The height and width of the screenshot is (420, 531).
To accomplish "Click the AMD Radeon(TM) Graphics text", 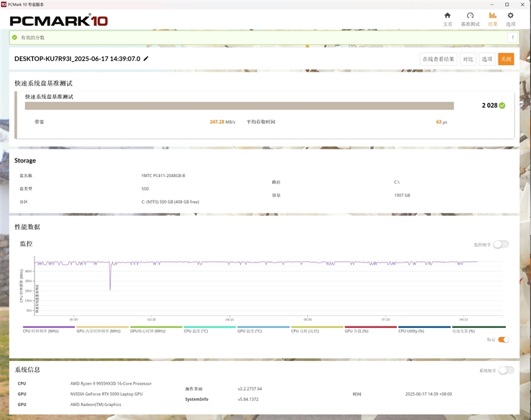I will pos(96,405).
